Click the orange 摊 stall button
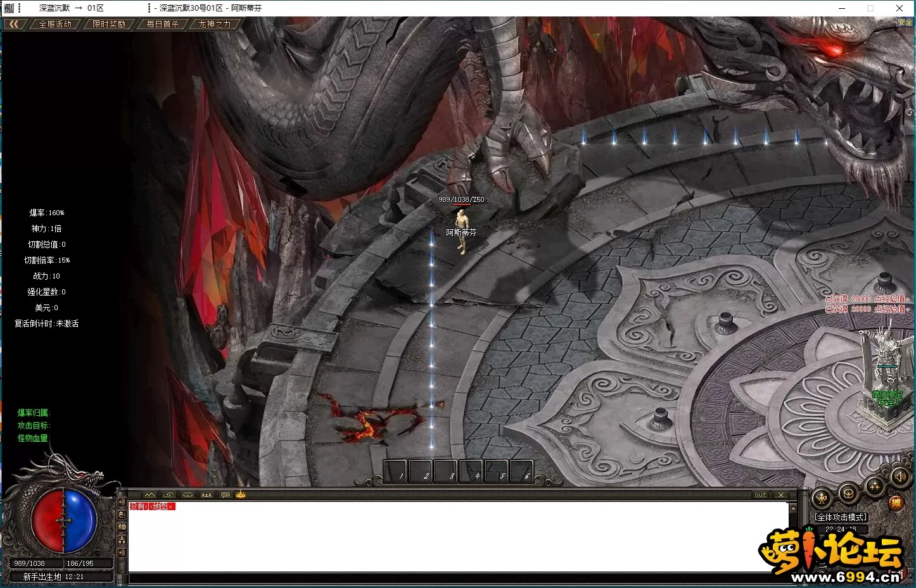The height and width of the screenshot is (588, 916). click(x=896, y=503)
